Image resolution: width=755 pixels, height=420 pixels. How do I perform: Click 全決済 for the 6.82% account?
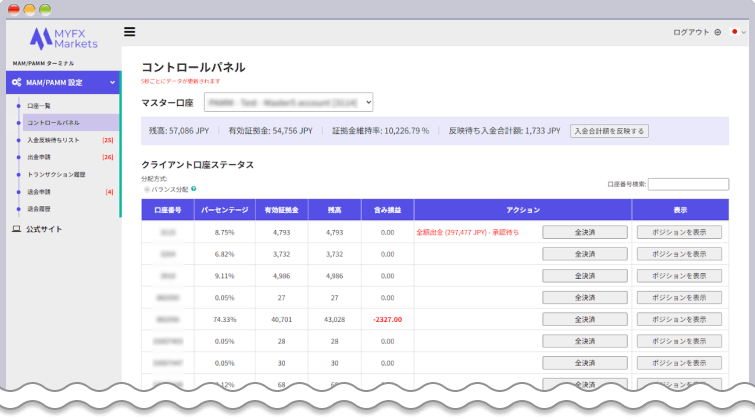(x=585, y=254)
